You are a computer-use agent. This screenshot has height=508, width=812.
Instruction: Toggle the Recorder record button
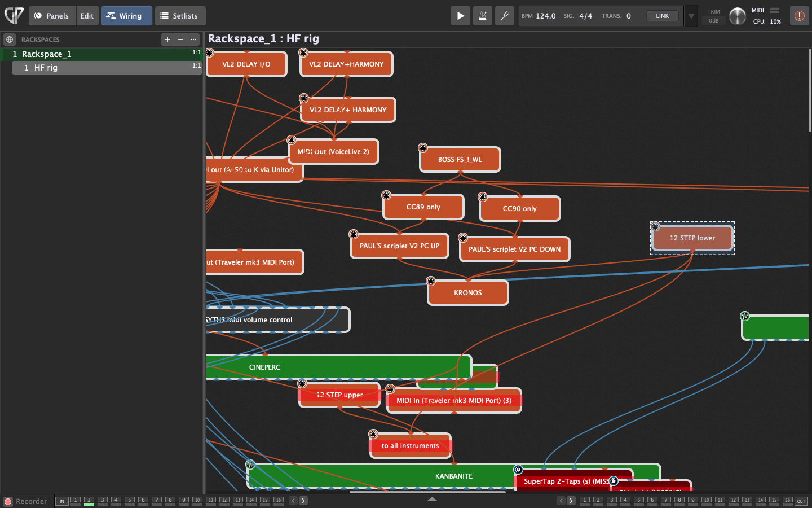(8, 501)
